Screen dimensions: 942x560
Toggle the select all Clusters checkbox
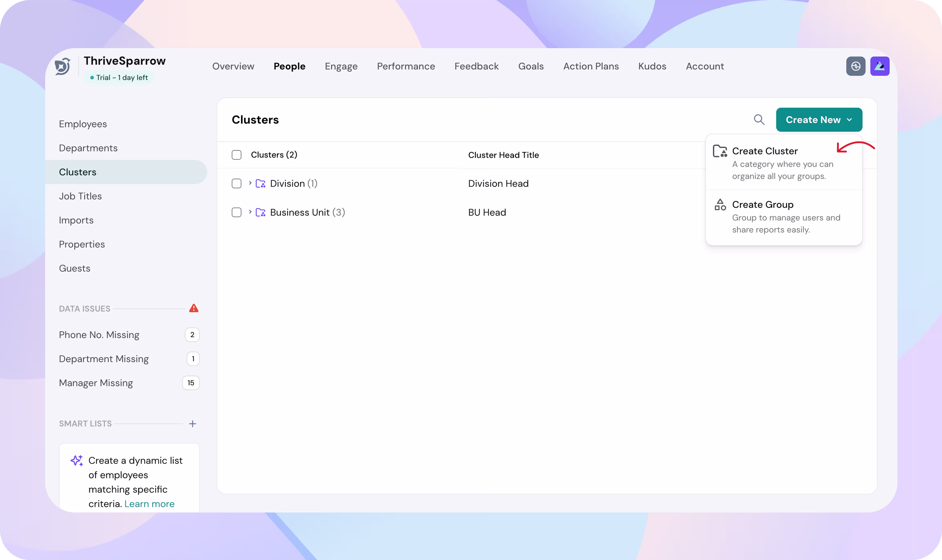(x=237, y=155)
